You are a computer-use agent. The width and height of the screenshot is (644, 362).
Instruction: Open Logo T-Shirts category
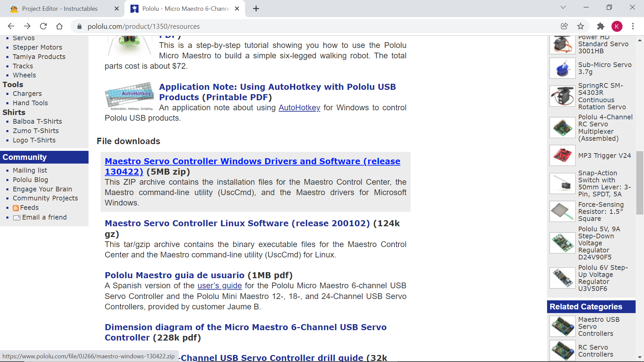tap(34, 140)
